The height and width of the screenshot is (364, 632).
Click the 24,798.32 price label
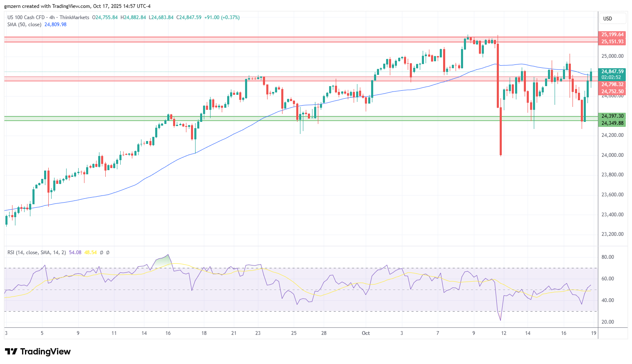(612, 84)
